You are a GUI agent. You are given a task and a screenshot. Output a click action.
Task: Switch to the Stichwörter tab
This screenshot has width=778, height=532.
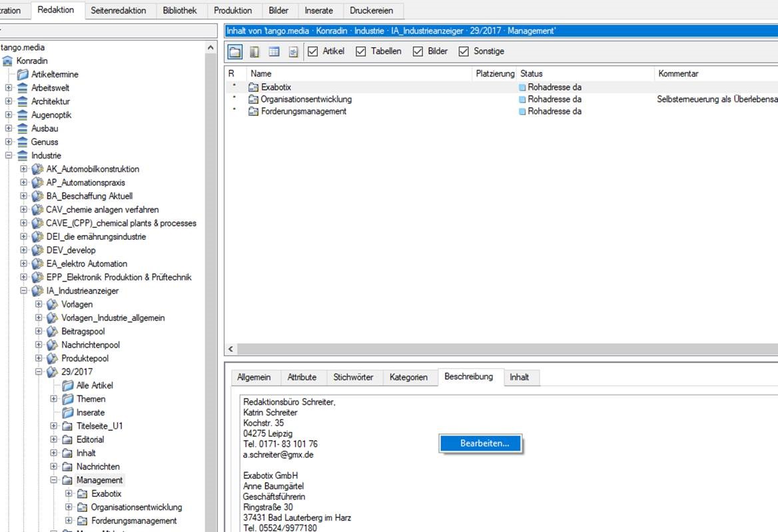354,377
